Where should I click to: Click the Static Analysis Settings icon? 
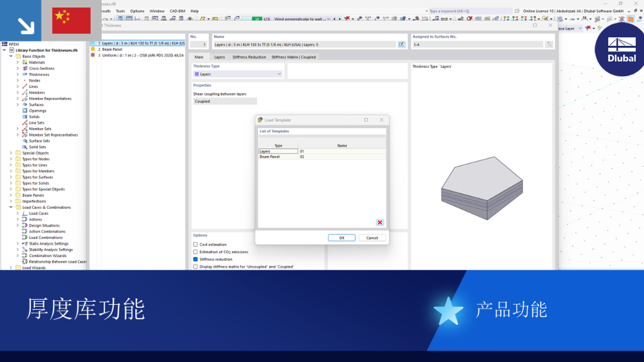click(x=25, y=243)
